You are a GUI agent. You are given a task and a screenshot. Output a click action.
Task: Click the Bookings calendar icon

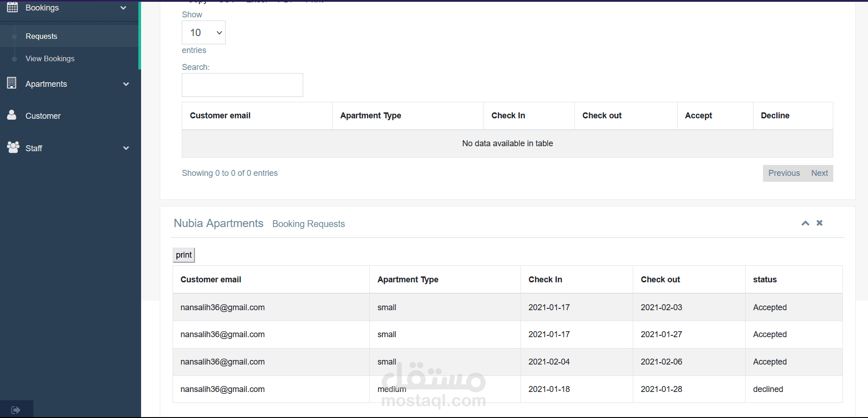pyautogui.click(x=12, y=7)
